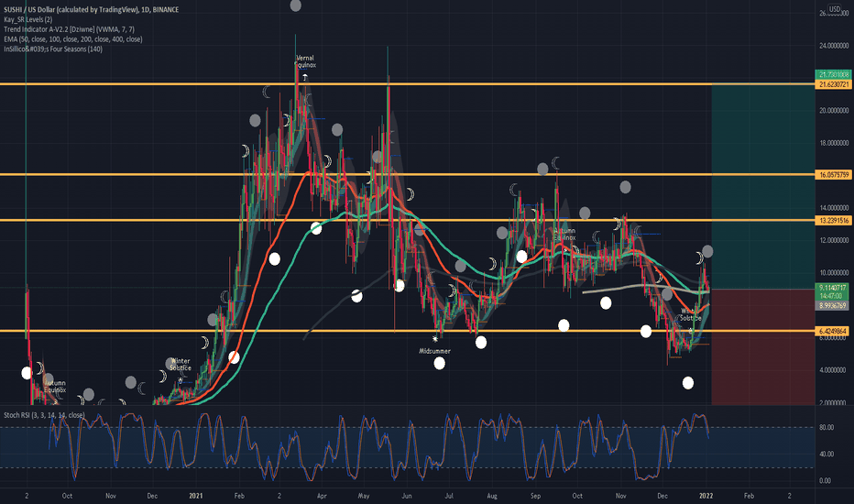
Task: Click the Jul label on the time axis
Action: (x=449, y=496)
